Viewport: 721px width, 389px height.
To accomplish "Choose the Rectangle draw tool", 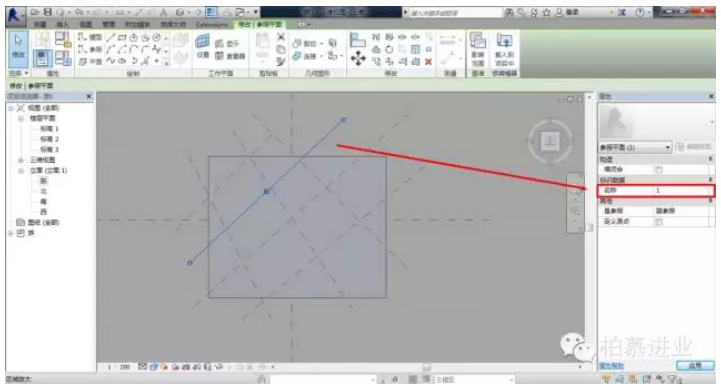I will pyautogui.click(x=122, y=38).
